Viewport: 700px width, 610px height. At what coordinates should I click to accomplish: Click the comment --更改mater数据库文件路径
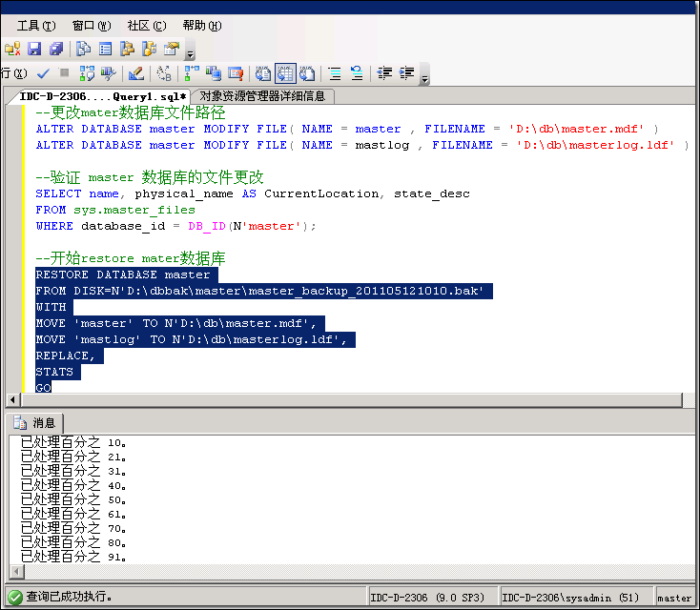(131, 112)
